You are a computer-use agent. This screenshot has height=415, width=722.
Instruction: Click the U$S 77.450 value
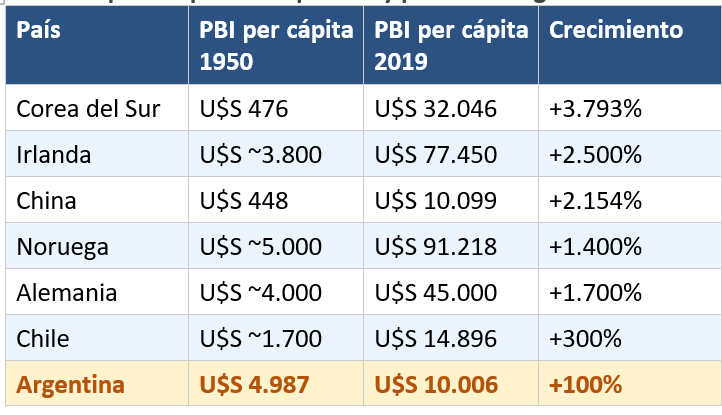tap(436, 154)
